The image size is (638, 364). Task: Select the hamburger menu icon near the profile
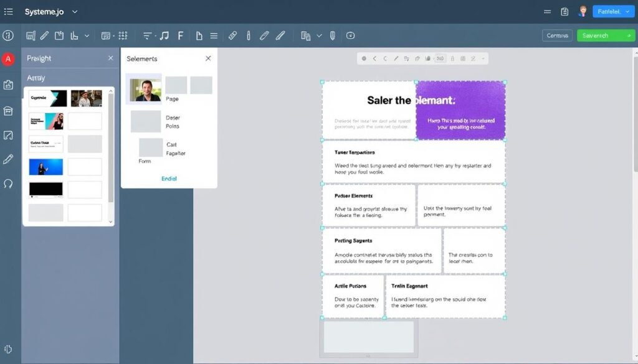547,11
